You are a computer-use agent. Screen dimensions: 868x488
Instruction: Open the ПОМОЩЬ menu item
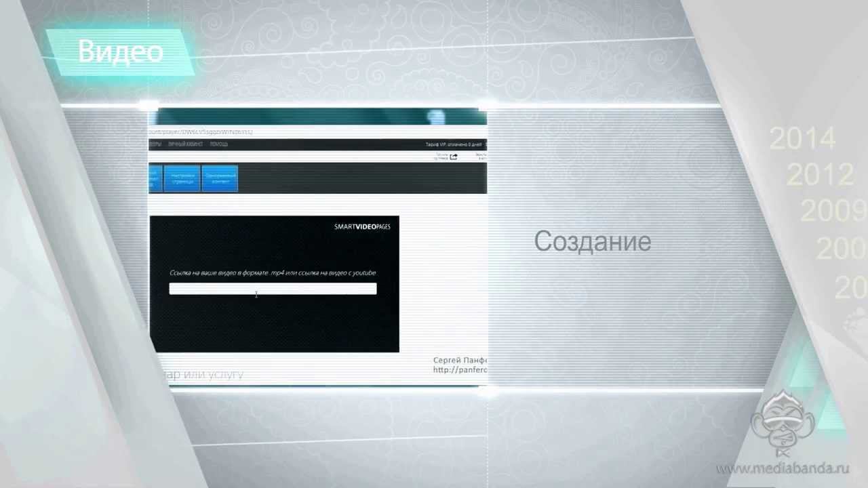(219, 144)
